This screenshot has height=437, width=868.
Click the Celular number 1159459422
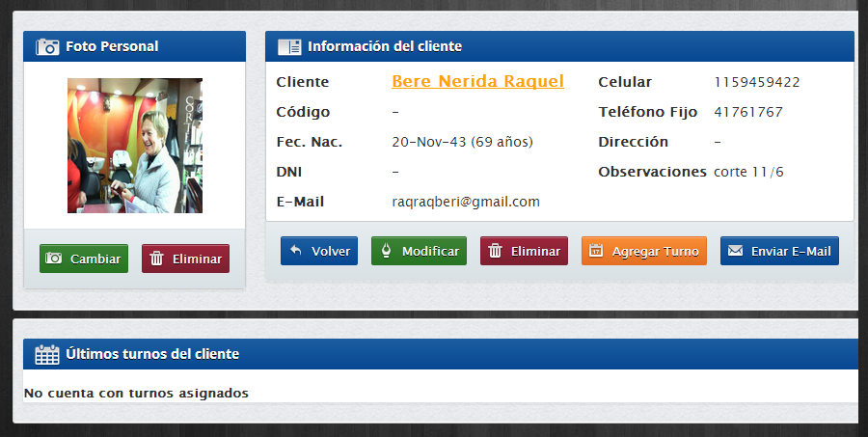pyautogui.click(x=756, y=82)
